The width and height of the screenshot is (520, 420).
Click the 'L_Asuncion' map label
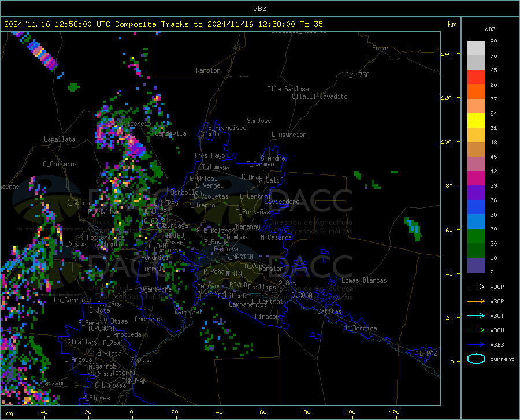pyautogui.click(x=289, y=135)
